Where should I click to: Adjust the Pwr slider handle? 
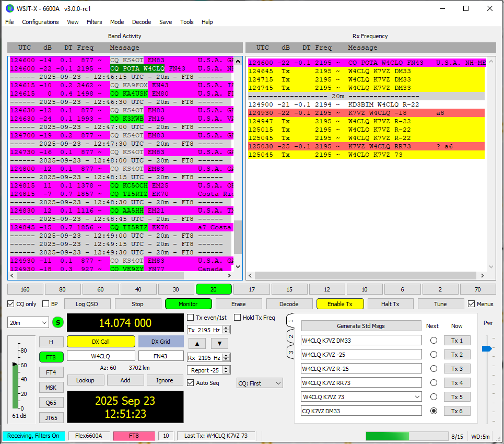tap(487, 348)
